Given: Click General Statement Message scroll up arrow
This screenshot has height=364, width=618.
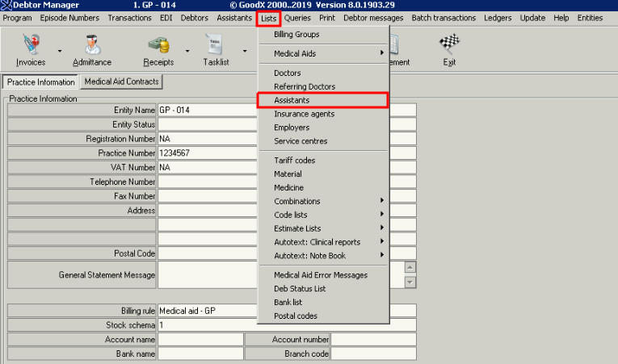Looking at the screenshot, I should (x=410, y=267).
